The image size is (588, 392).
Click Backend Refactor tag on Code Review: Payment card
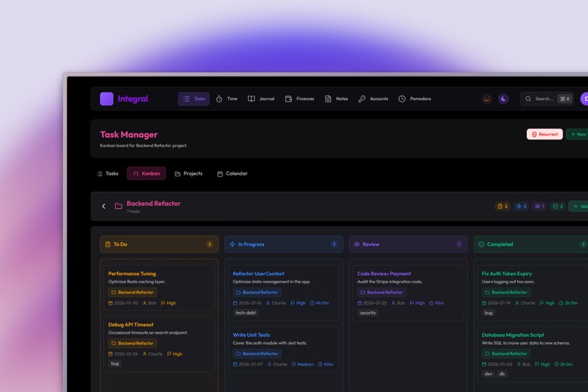click(x=382, y=292)
